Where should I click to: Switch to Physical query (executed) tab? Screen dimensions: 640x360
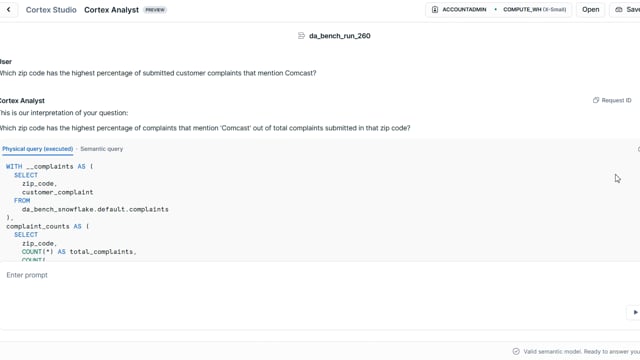click(38, 149)
